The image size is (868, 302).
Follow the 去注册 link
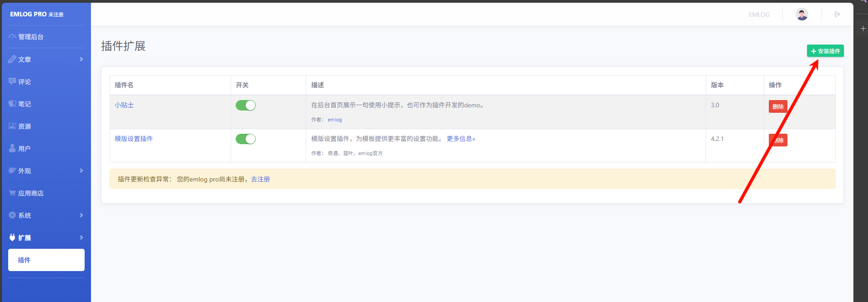pos(260,179)
